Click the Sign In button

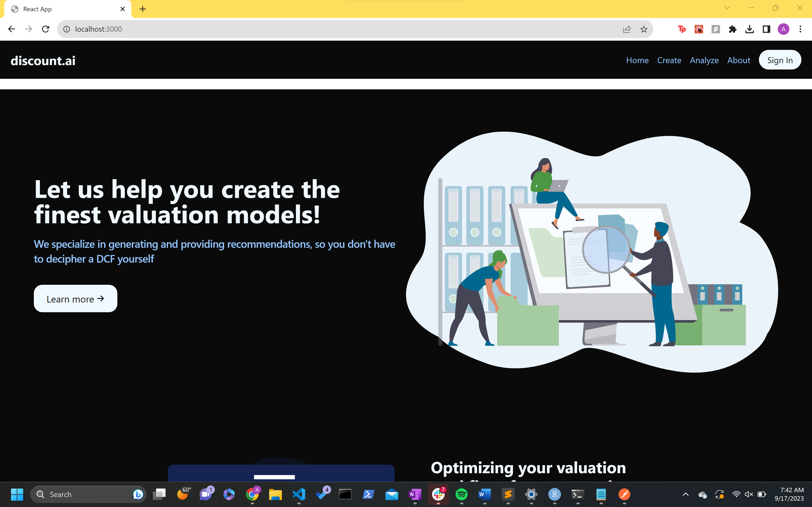(780, 60)
